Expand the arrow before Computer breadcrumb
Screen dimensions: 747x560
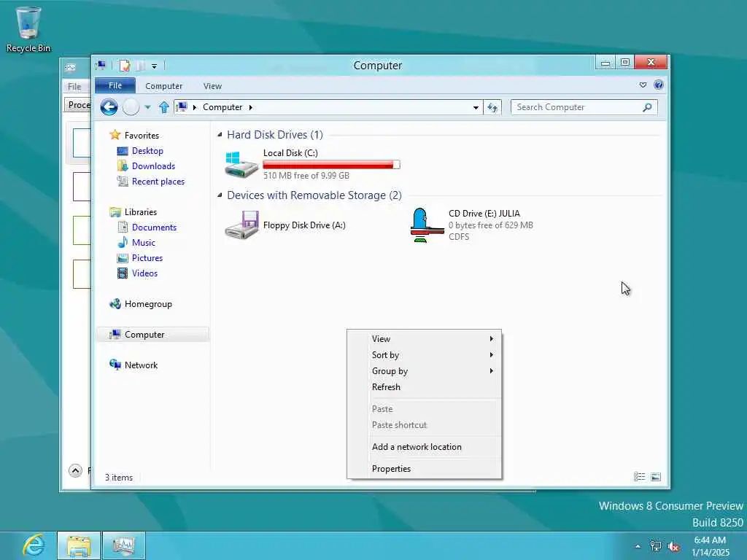click(x=194, y=108)
